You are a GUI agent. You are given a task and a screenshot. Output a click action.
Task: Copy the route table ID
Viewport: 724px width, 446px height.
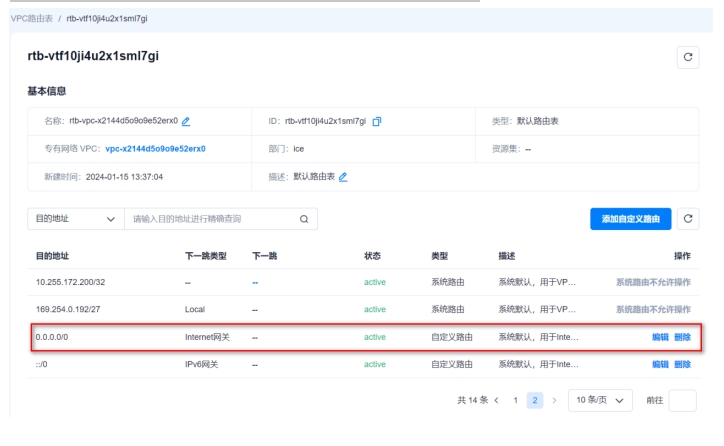(377, 121)
